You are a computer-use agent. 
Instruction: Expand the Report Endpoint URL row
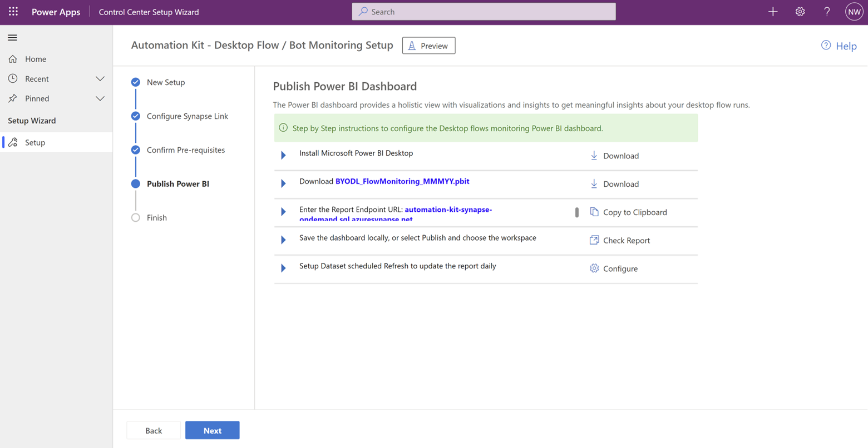[x=283, y=212]
